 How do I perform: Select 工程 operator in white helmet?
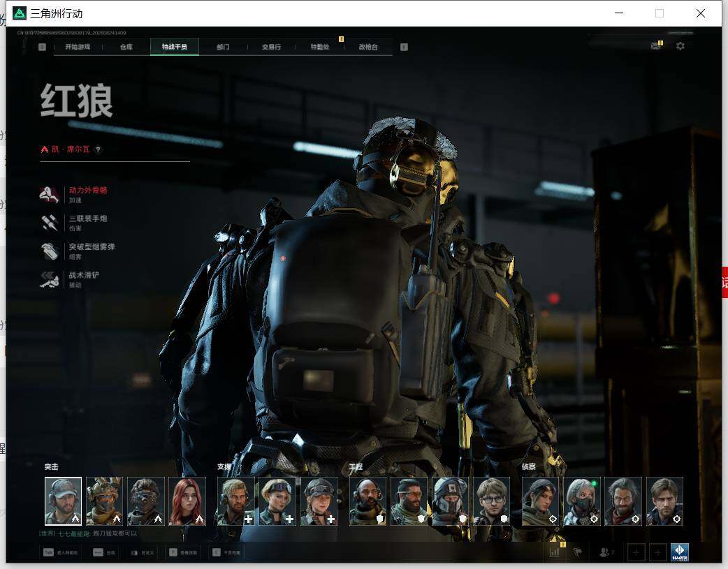click(x=451, y=501)
